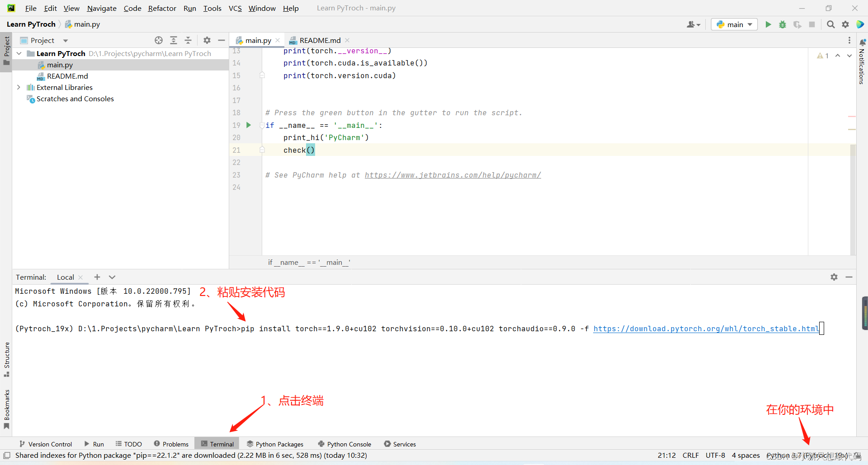
Task: Run with coverage icon in toolbar
Action: click(x=797, y=24)
